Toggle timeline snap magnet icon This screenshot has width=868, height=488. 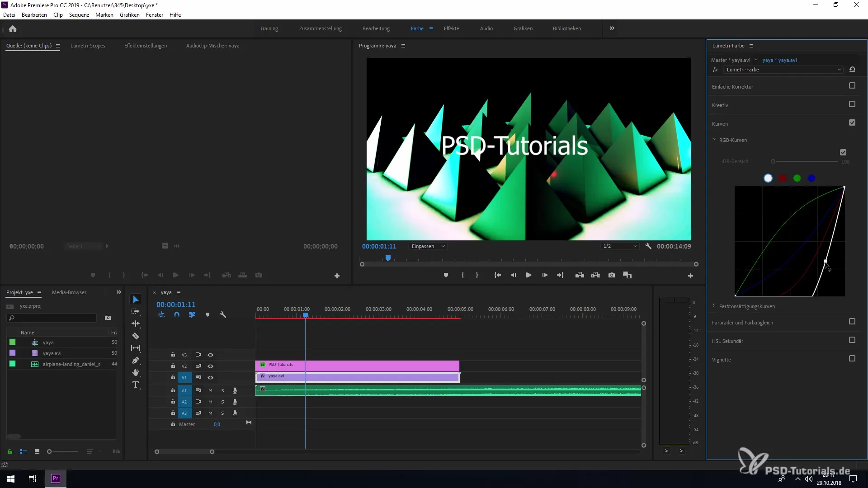(x=177, y=314)
